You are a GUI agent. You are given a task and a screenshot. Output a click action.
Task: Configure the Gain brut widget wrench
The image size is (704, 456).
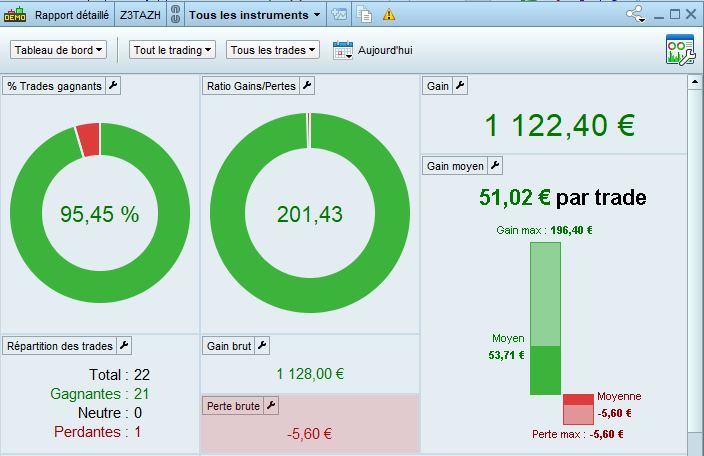click(262, 346)
